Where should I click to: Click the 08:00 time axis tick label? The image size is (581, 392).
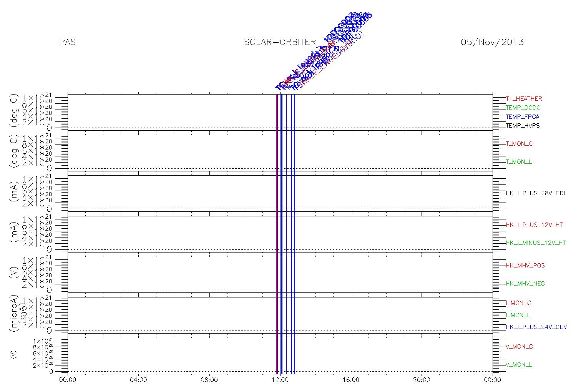209,380
